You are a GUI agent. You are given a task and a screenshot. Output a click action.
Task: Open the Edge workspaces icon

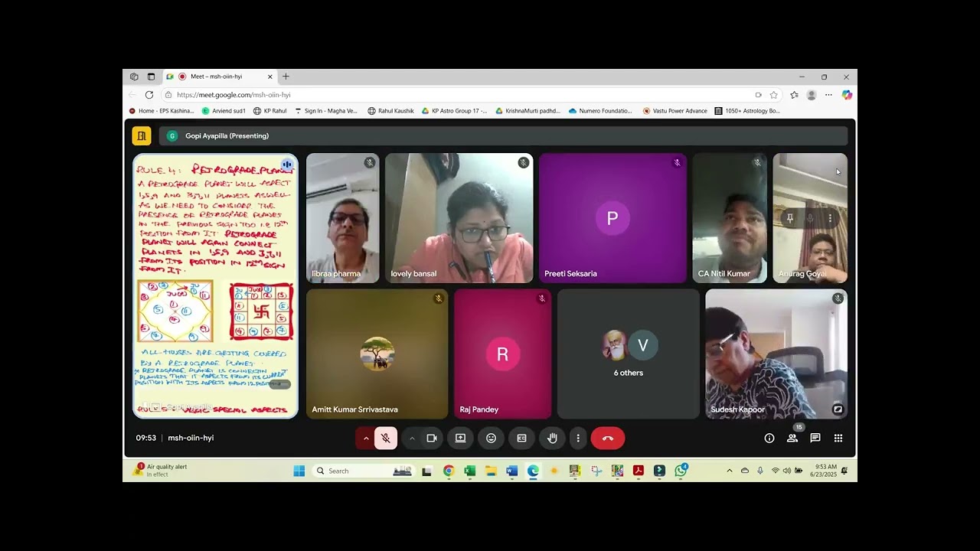134,77
